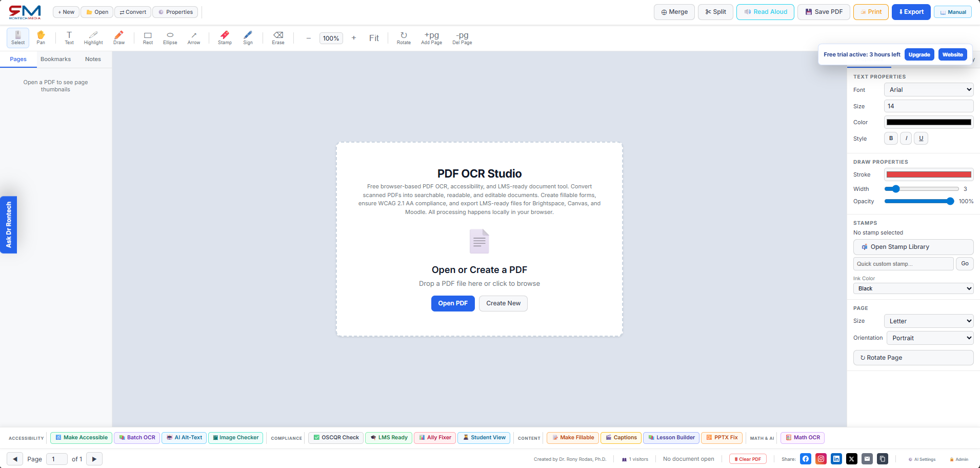Click the page number input field
This screenshot has height=468, width=980.
[57, 459]
